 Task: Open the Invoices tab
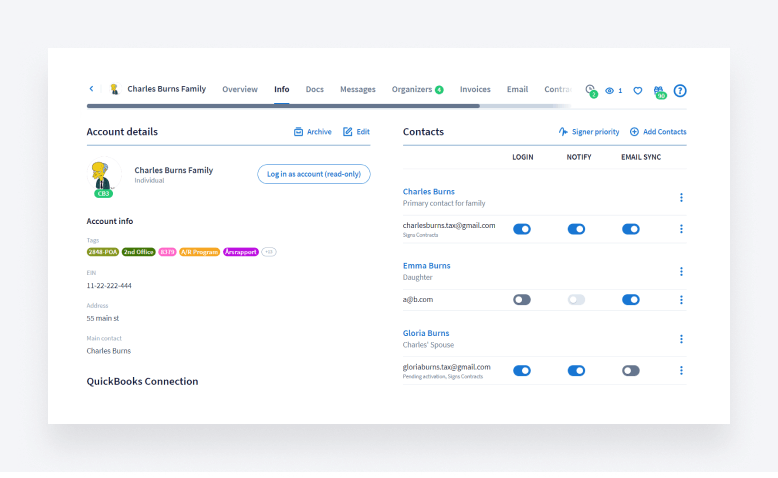[475, 89]
